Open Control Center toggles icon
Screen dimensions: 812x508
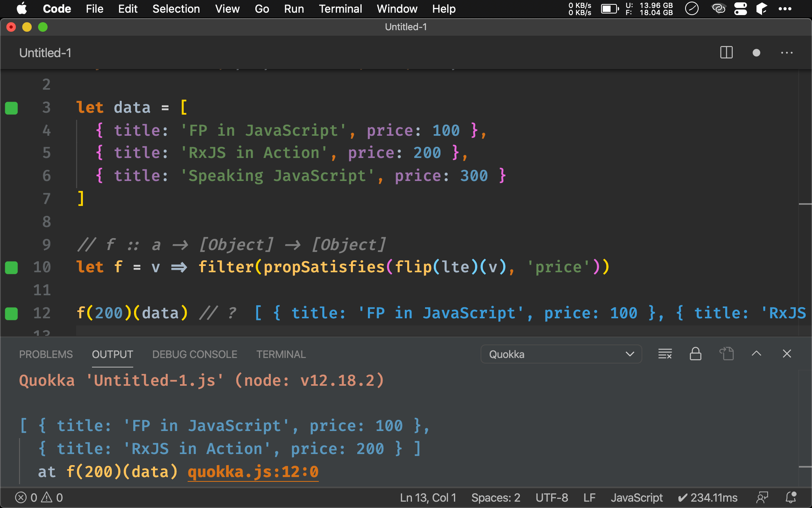[740, 8]
